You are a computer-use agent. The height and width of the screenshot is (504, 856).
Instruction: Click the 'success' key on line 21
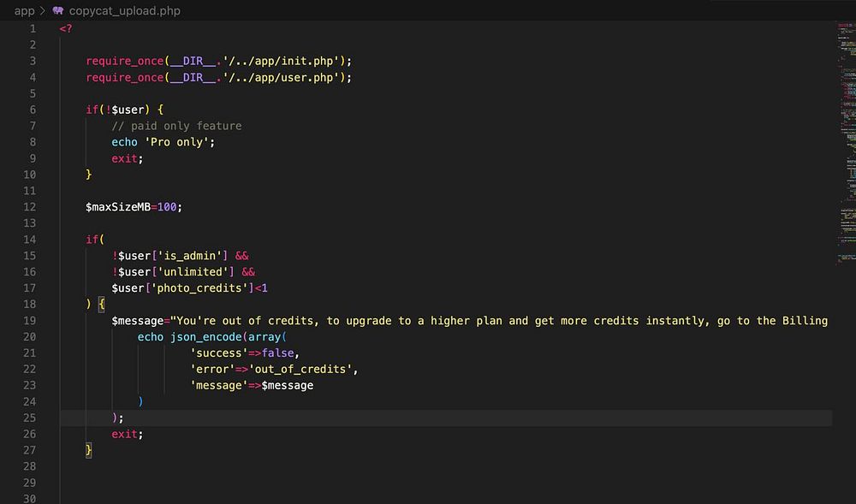[x=218, y=353]
